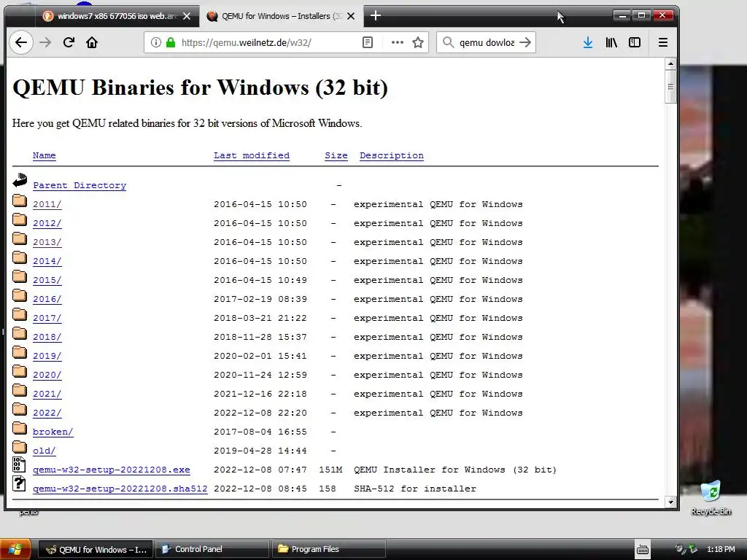Download qemu-w32-setup-20221208.exe
The image size is (747, 560).
pos(112,470)
